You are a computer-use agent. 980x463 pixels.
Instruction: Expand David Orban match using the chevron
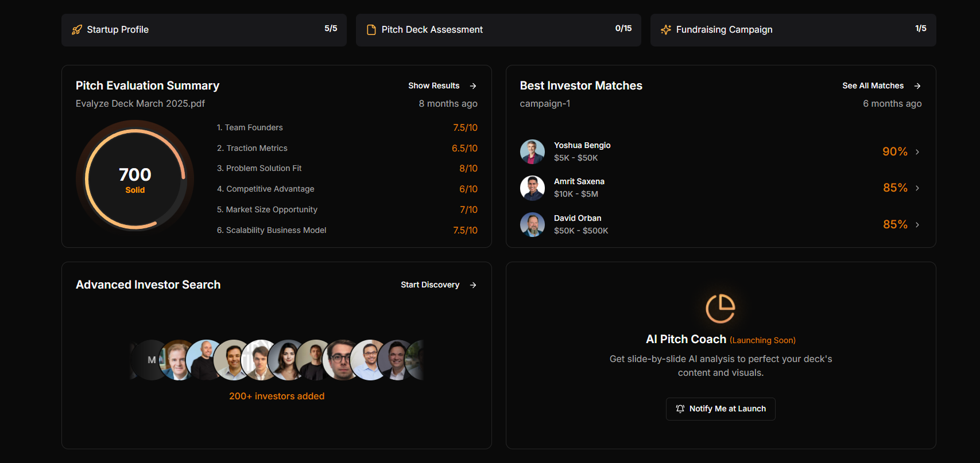(917, 225)
